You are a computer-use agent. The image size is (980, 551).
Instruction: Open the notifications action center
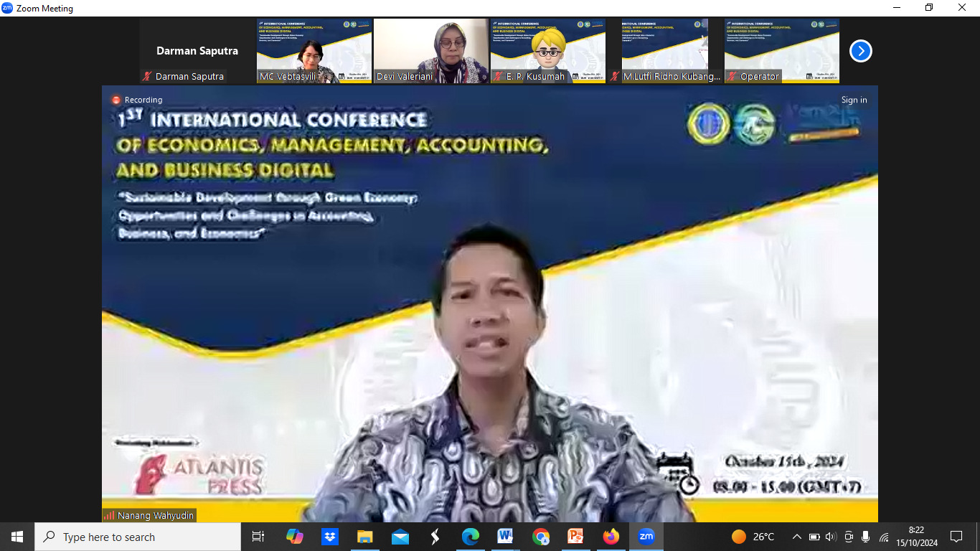956,537
